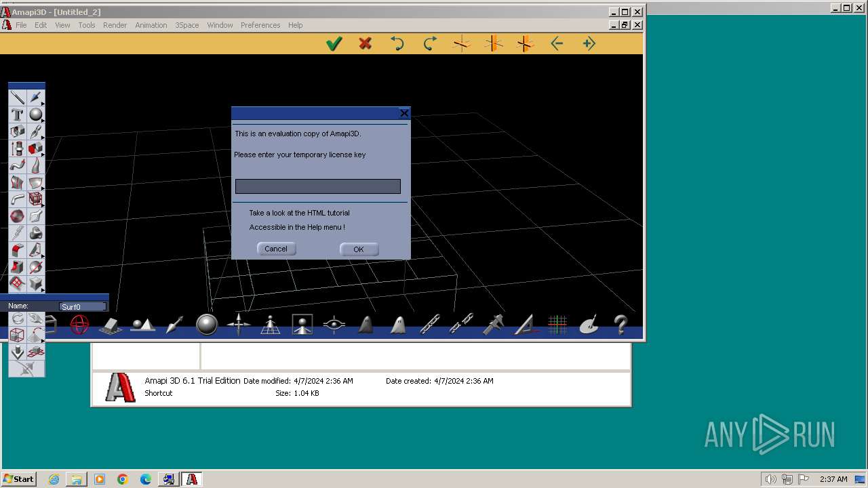
Task: Click the caliper measure icon
Action: 494,325
